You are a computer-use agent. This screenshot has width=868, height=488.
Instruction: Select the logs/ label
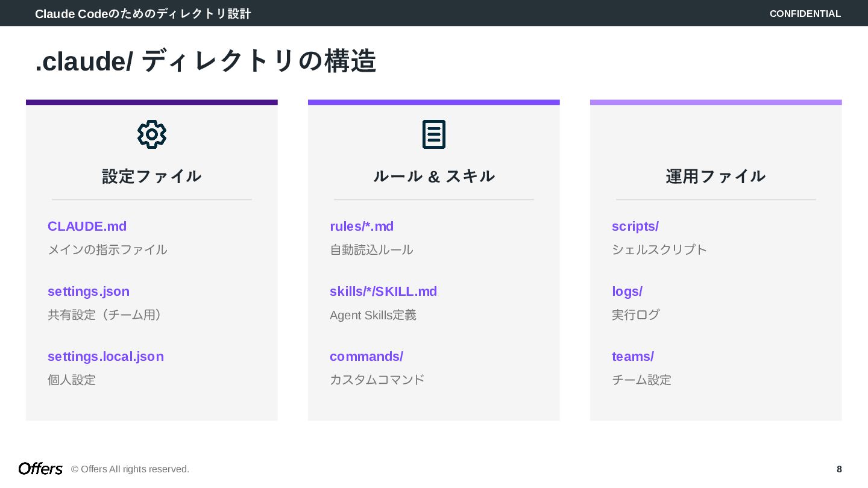pyautogui.click(x=627, y=292)
